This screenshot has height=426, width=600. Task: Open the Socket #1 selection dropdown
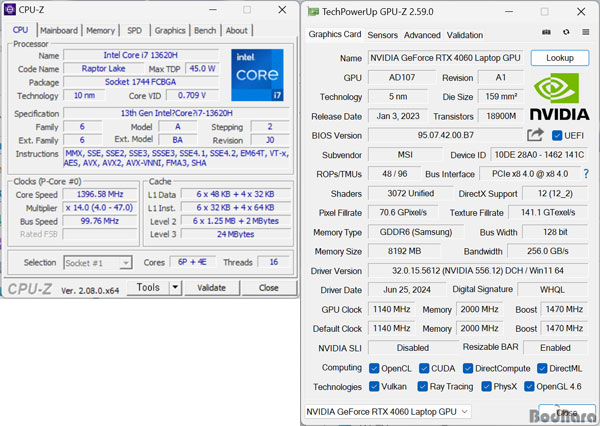pos(98,263)
